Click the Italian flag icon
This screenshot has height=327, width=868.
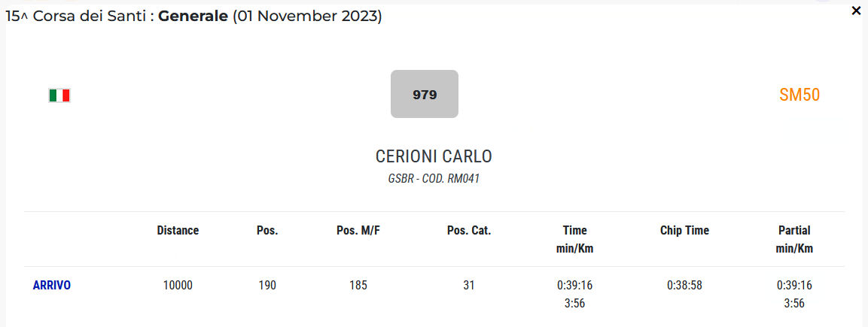59,95
